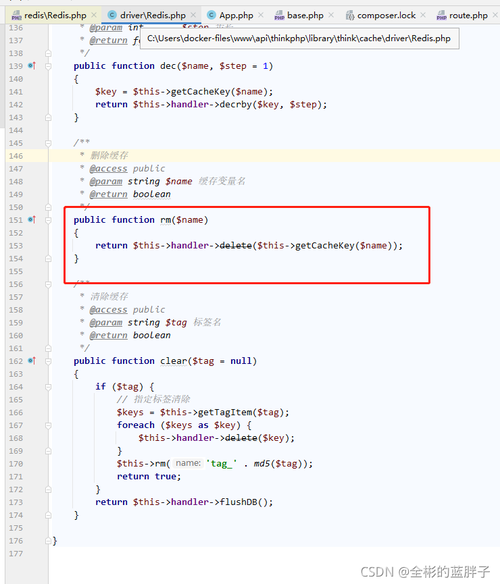Click the @return tag on line 160

click(x=108, y=336)
